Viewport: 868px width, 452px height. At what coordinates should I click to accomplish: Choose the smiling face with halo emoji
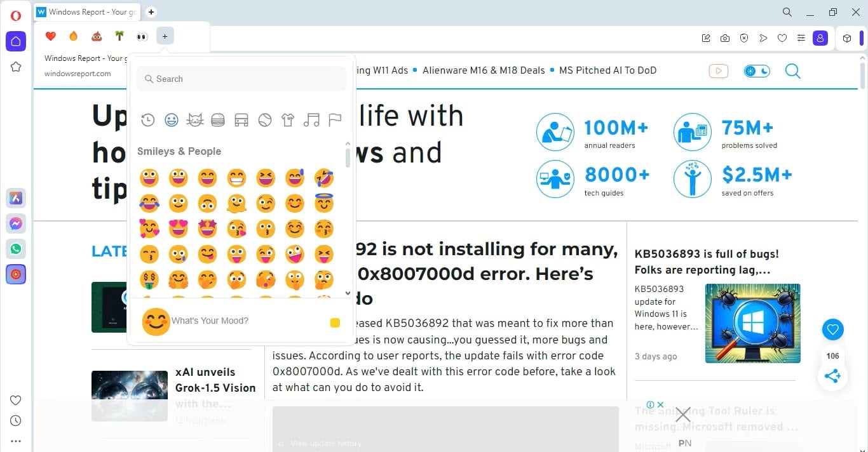324,203
